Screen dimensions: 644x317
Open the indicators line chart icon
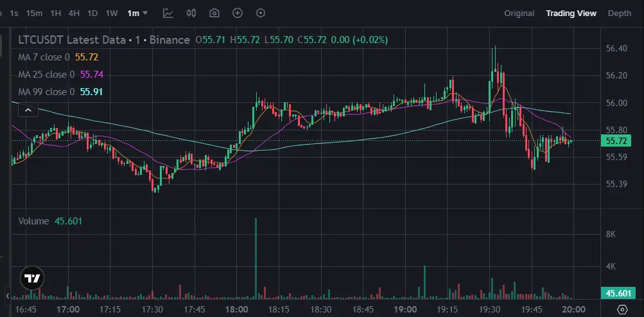[168, 13]
